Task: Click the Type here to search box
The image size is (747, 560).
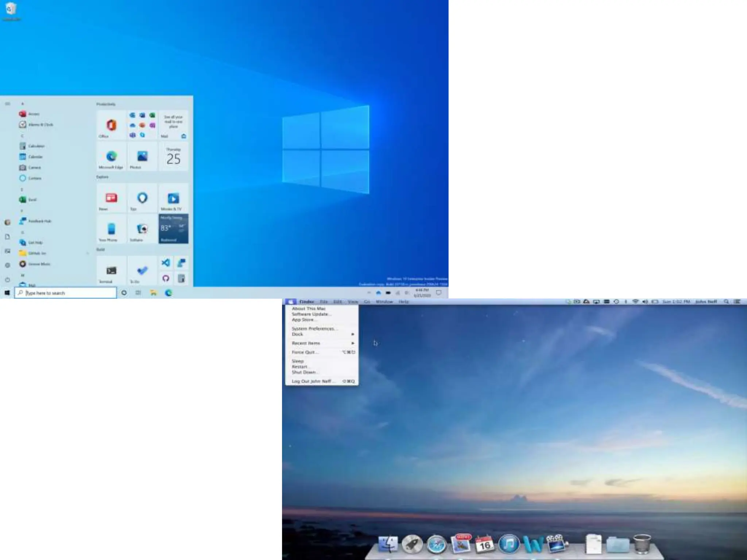Action: (x=66, y=293)
